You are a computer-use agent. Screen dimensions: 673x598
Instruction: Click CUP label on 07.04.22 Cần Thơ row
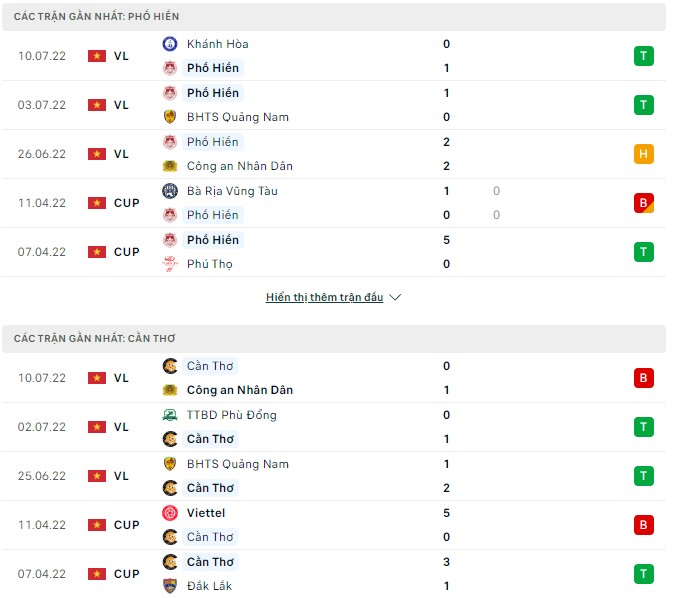[127, 574]
